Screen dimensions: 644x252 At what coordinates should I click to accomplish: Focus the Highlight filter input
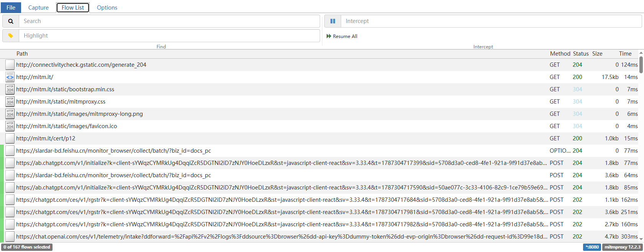[169, 36]
